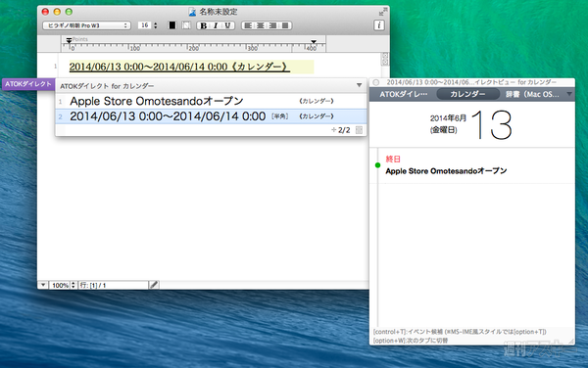Open the info inspector button
The width and height of the screenshot is (588, 368).
point(378,25)
